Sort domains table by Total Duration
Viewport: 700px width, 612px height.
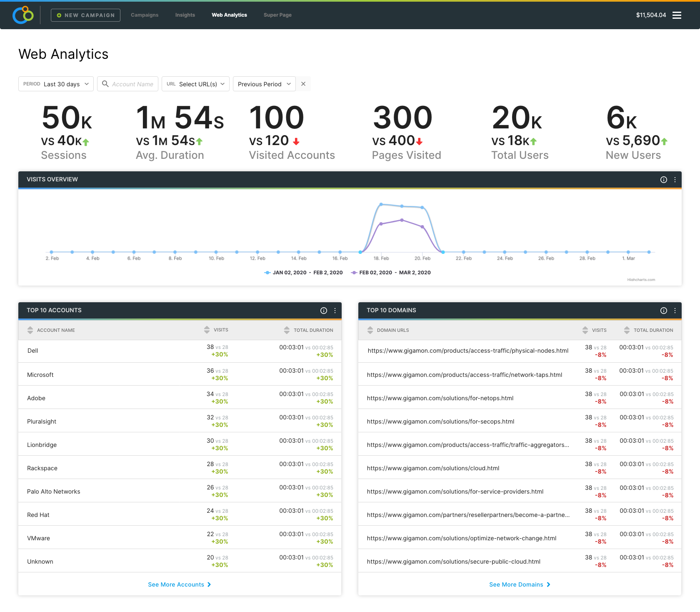tap(627, 330)
